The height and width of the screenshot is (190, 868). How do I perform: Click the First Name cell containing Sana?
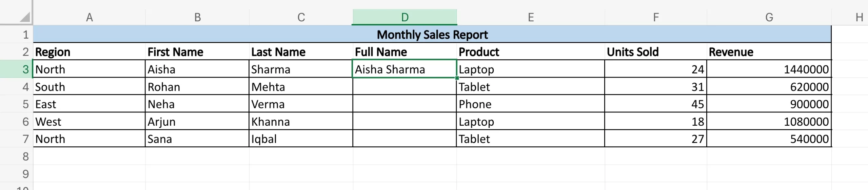(197, 139)
